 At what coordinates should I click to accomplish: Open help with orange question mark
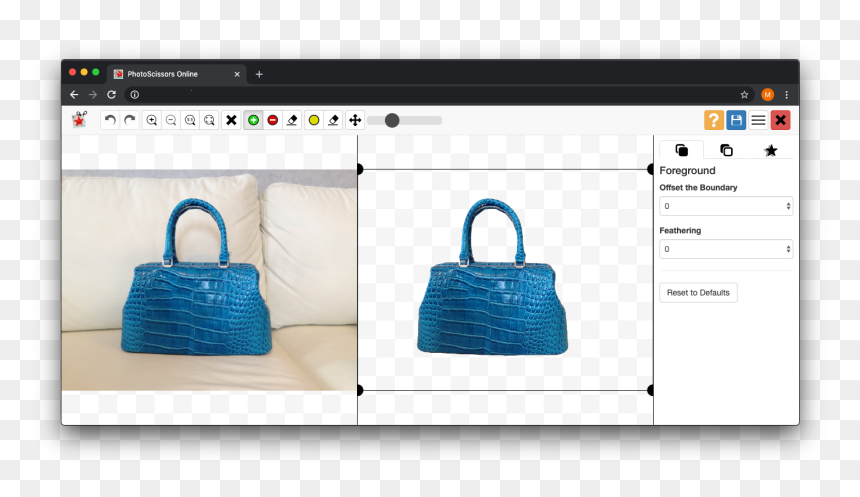[x=714, y=120]
